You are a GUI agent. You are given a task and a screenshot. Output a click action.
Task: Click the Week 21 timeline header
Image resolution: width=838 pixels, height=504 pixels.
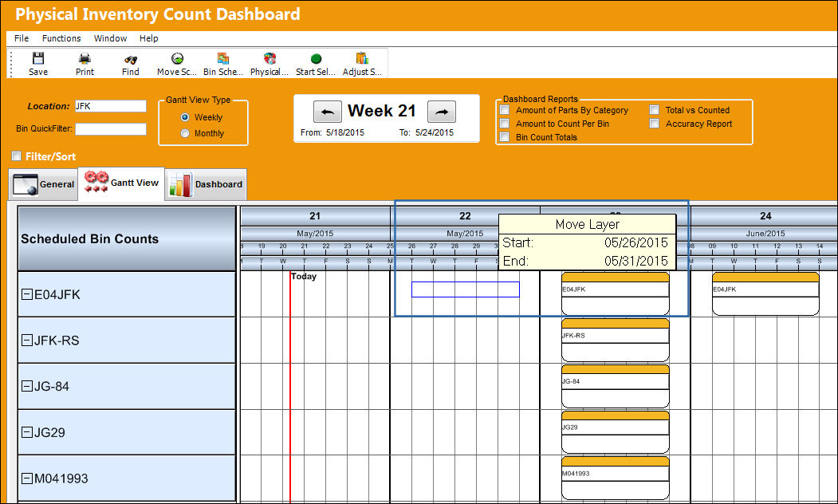click(315, 216)
